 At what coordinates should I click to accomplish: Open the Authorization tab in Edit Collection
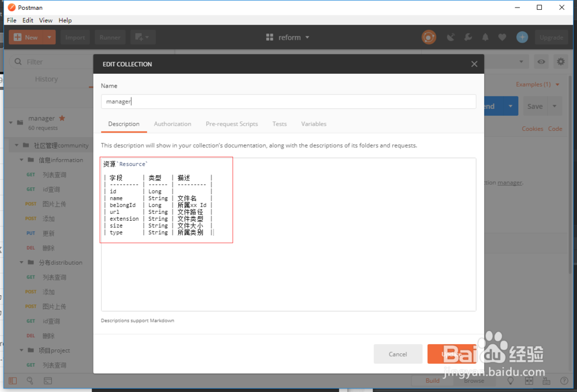pos(173,124)
